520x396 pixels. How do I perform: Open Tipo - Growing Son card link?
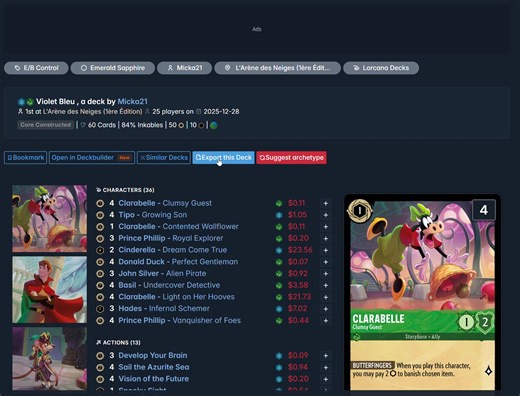click(x=153, y=215)
